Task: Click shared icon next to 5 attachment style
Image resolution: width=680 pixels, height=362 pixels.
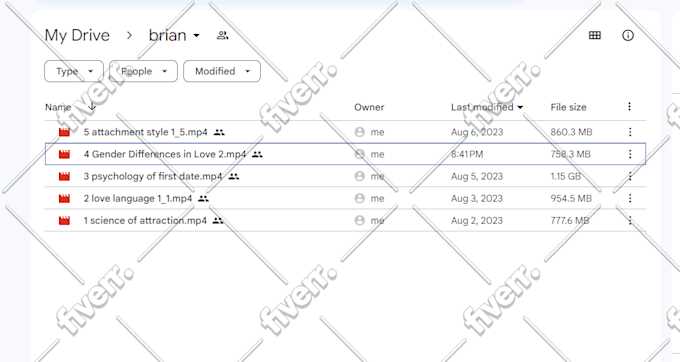Action: click(219, 132)
